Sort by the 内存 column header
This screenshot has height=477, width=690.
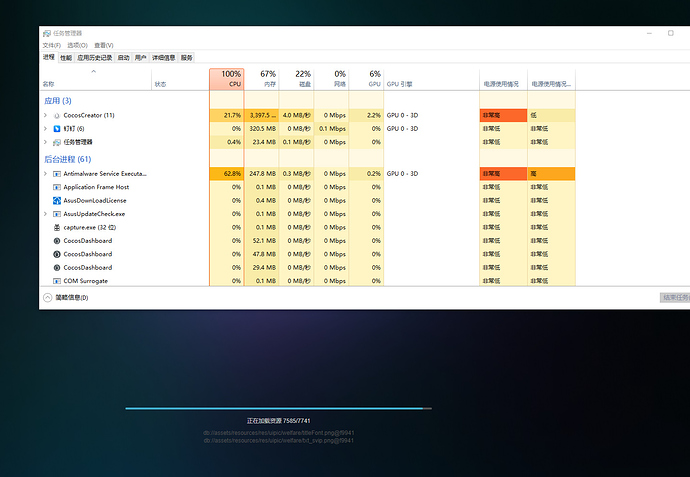point(261,79)
